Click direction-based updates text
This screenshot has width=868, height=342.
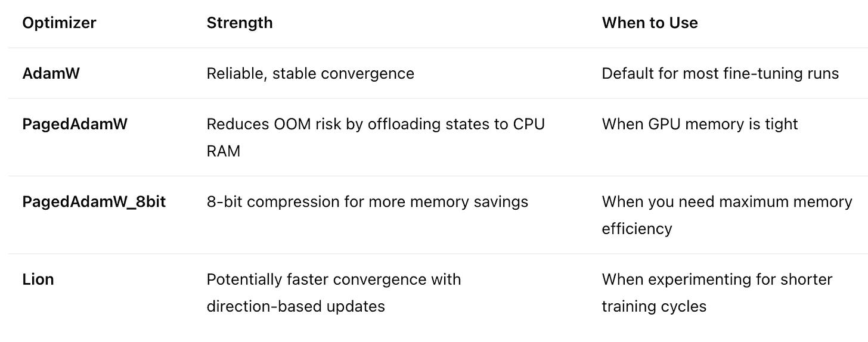coord(296,306)
